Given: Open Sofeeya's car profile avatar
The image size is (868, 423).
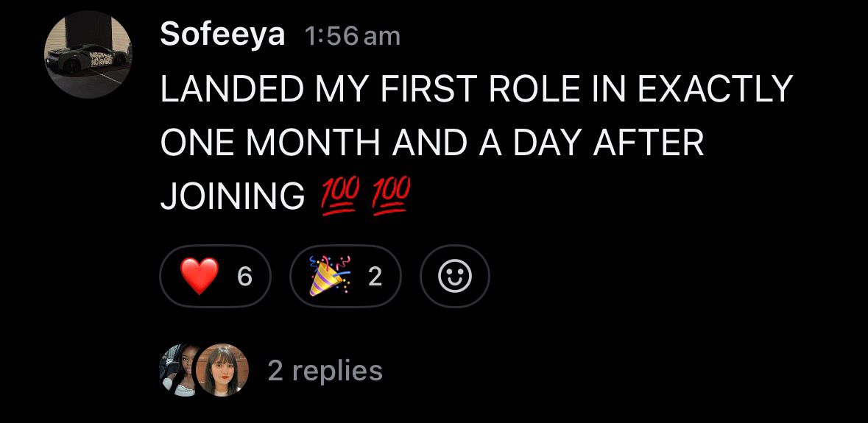Looking at the screenshot, I should tap(88, 54).
